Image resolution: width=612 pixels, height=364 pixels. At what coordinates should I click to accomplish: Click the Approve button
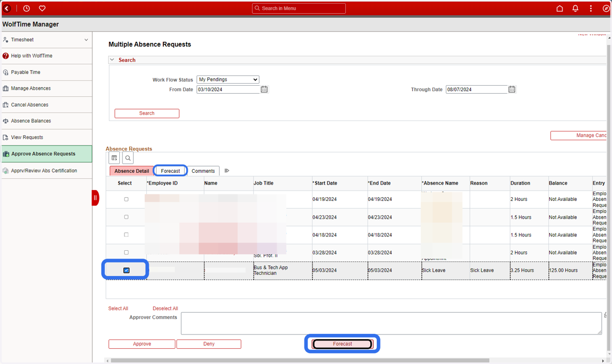pyautogui.click(x=142, y=344)
